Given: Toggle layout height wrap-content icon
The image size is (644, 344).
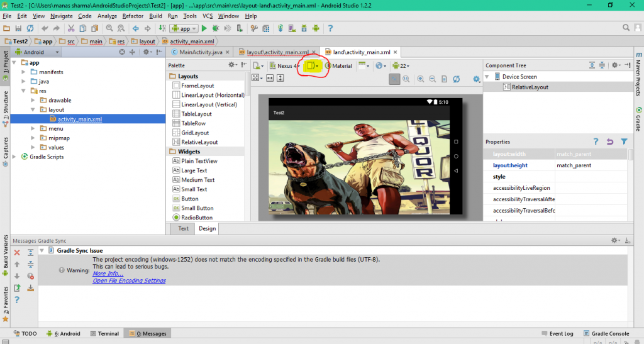Looking at the screenshot, I should click(280, 78).
